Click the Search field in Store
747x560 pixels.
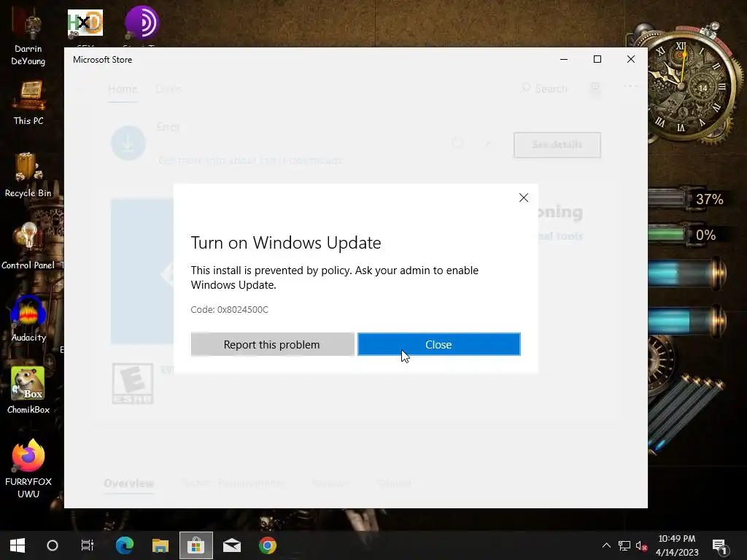pos(544,88)
